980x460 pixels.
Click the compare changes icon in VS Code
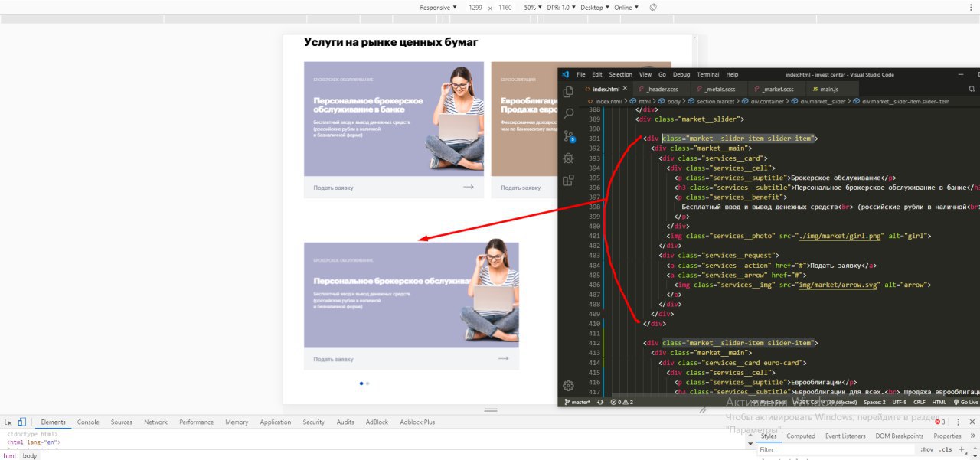972,90
